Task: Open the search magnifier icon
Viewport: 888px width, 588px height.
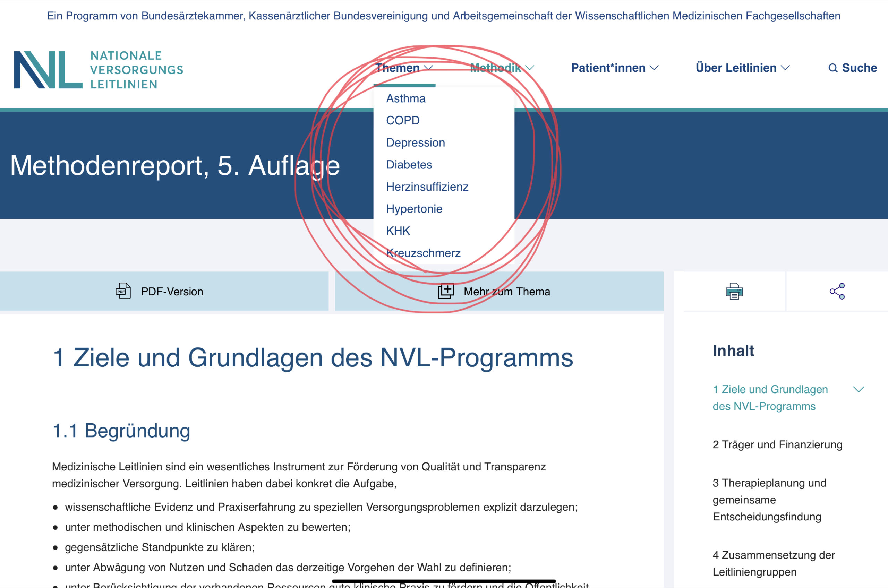Action: click(832, 68)
